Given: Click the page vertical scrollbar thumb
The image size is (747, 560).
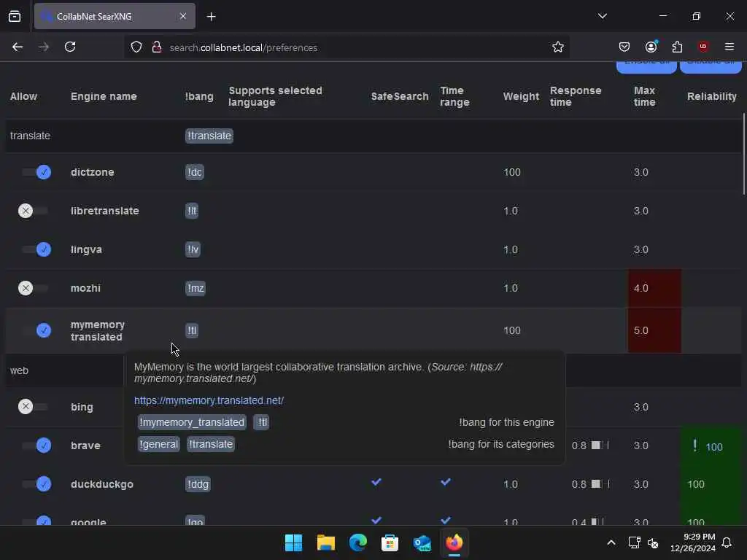Looking at the screenshot, I should pos(744,154).
